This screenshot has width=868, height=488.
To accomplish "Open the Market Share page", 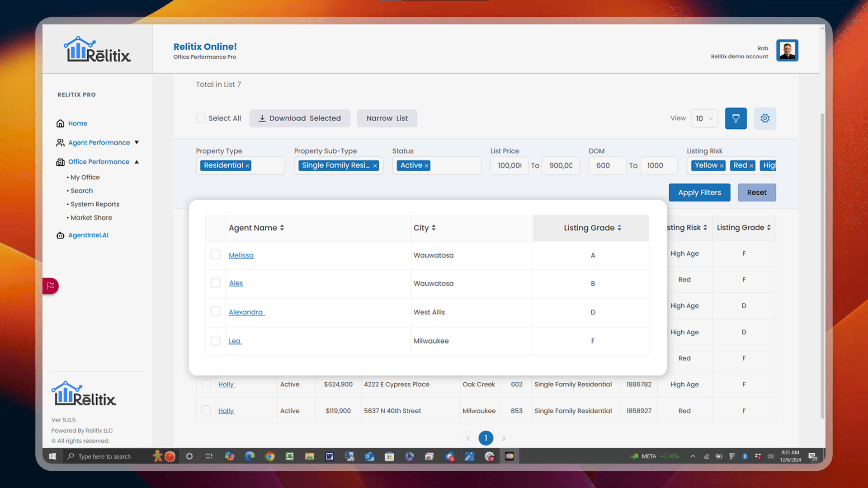I will tap(91, 217).
